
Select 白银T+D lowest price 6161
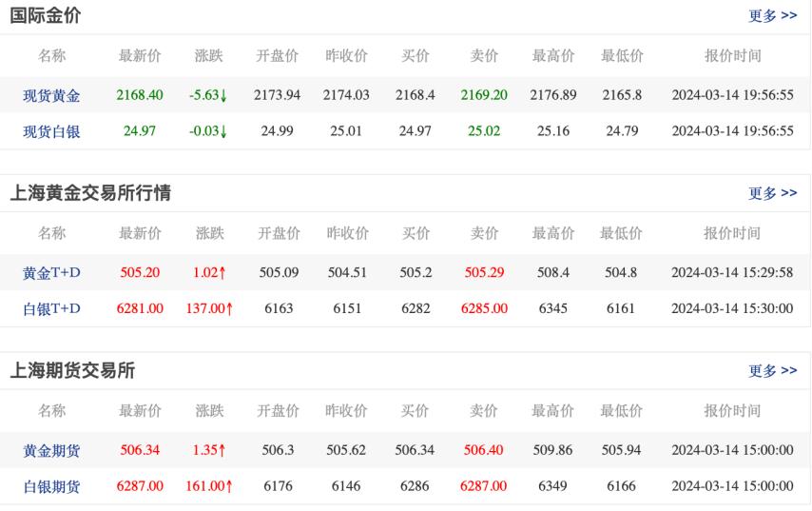pos(621,308)
